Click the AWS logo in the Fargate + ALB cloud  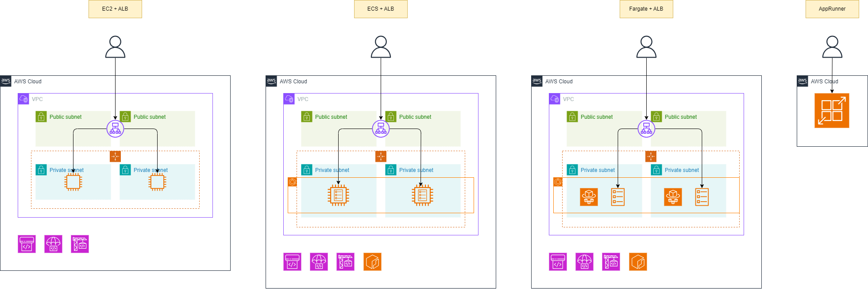click(537, 81)
